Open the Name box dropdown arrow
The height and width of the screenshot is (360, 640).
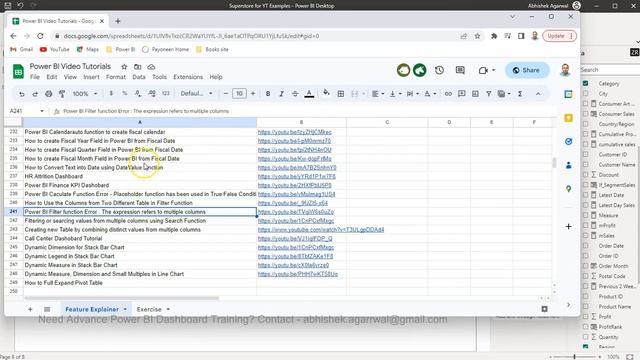(x=42, y=111)
